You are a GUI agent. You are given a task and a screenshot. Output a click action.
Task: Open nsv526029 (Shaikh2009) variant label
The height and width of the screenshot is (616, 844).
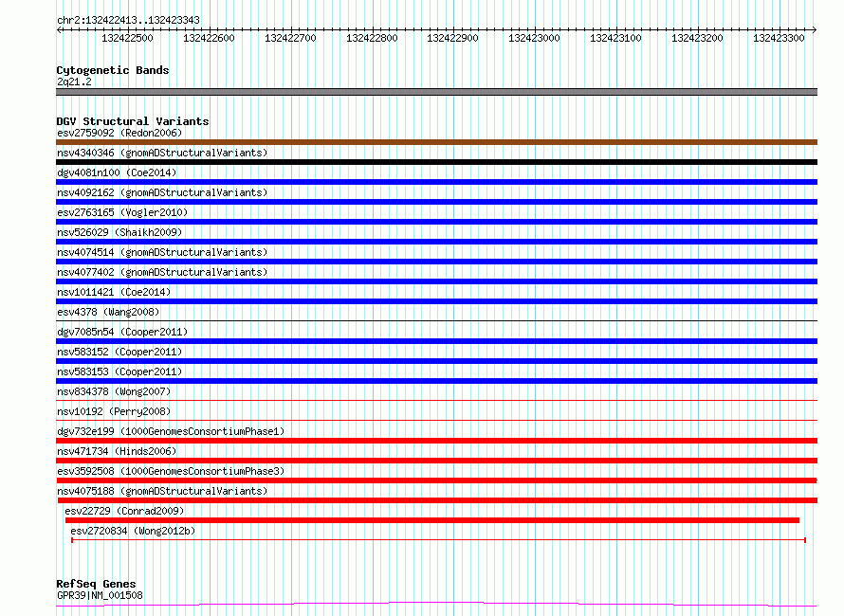click(x=119, y=232)
